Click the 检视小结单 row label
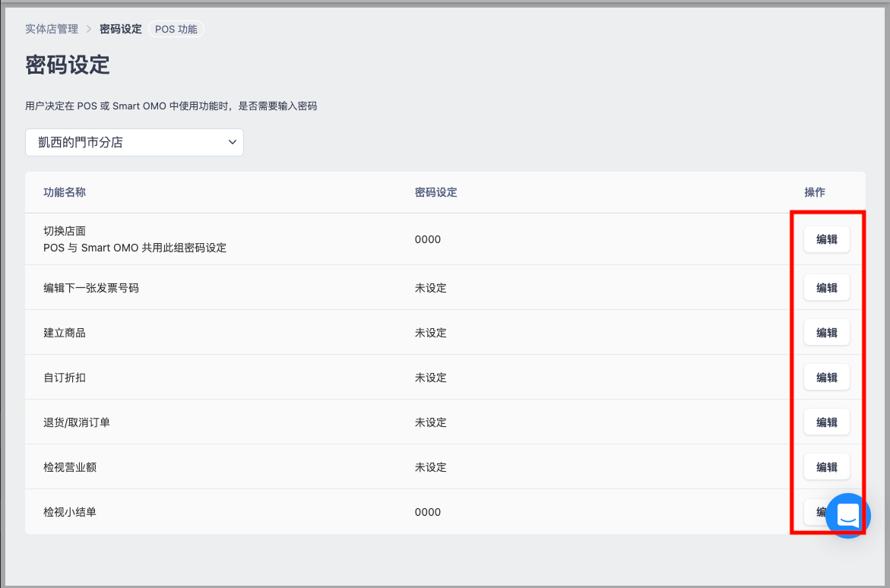This screenshot has height=588, width=890. tap(70, 512)
